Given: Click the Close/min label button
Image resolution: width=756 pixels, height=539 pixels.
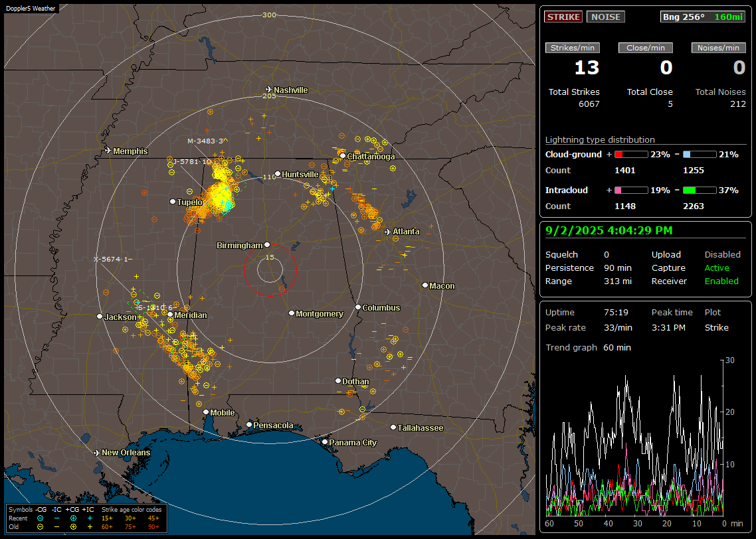Looking at the screenshot, I should tap(646, 48).
